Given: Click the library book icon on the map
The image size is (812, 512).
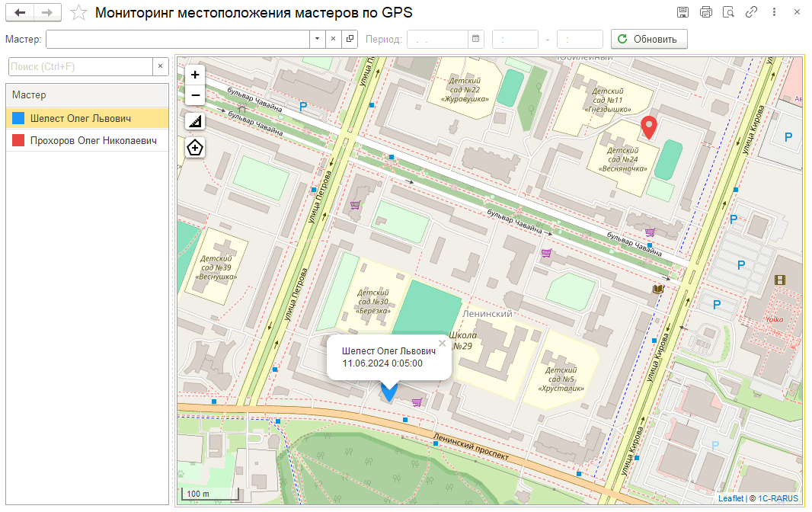Looking at the screenshot, I should click(657, 289).
